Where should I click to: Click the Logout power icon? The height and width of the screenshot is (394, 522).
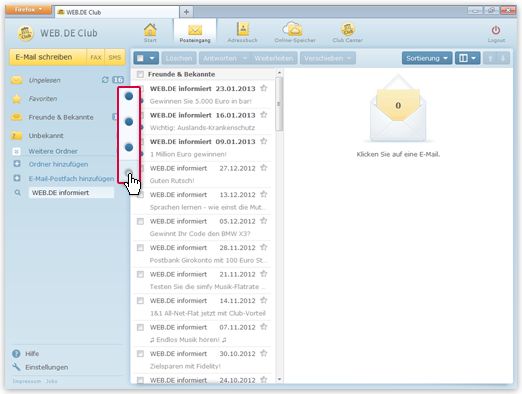496,30
